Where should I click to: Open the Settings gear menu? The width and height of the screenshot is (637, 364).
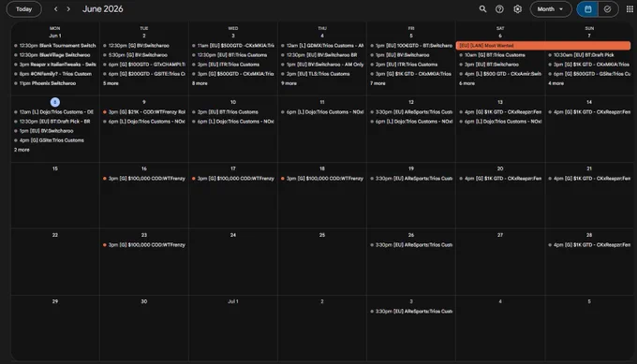pos(517,9)
